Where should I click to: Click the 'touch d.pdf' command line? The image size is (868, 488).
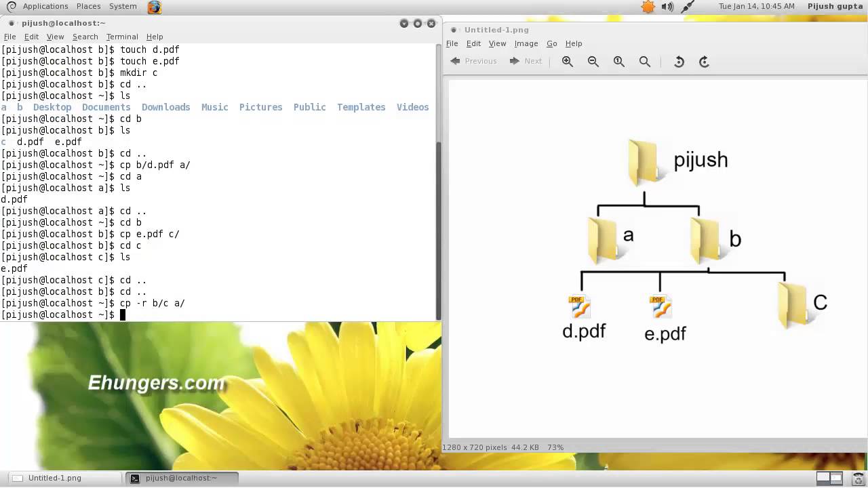[90, 49]
